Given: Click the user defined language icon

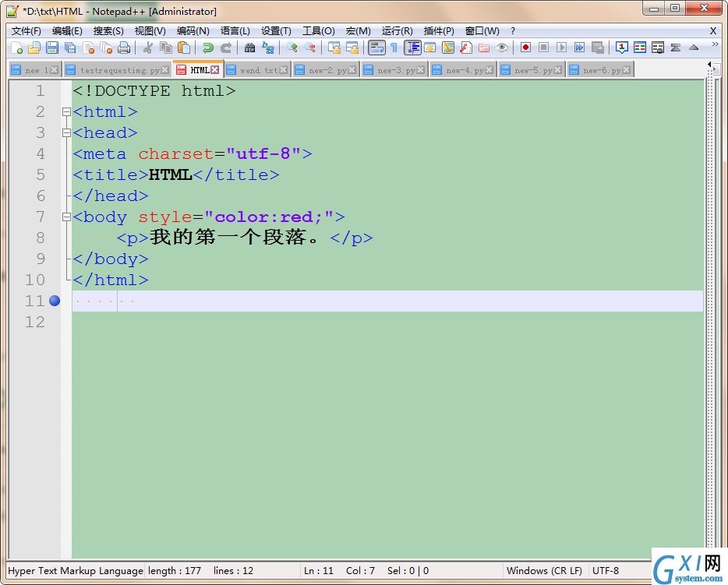Looking at the screenshot, I should point(430,48).
